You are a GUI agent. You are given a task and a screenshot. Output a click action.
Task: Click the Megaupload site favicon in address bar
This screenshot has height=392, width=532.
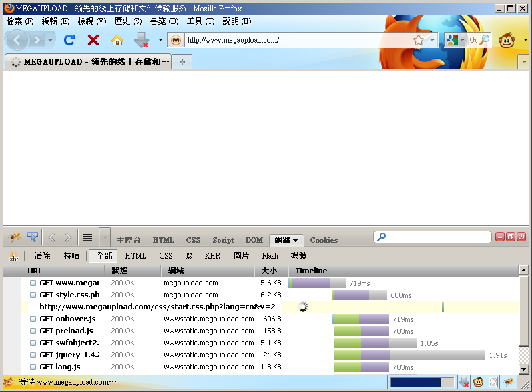tap(176, 40)
